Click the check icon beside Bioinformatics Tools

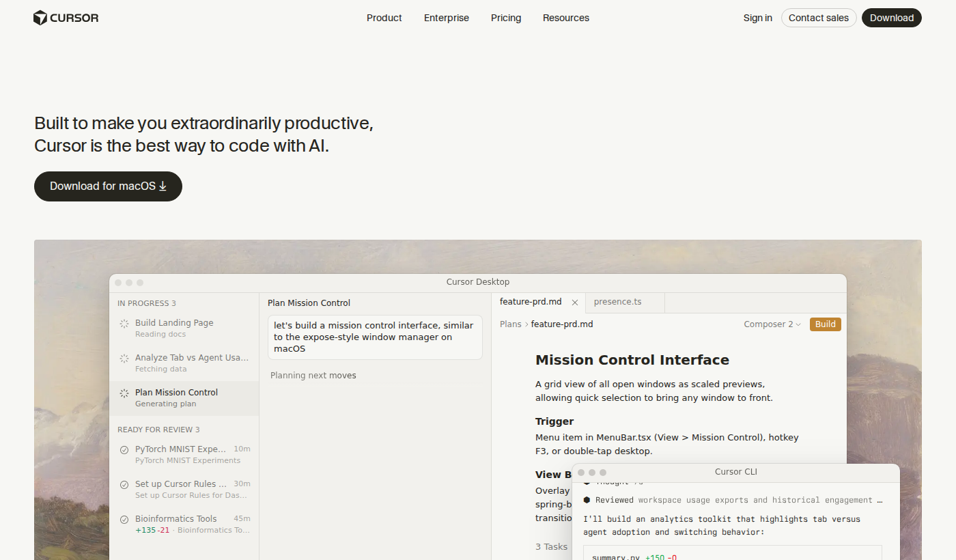124,520
